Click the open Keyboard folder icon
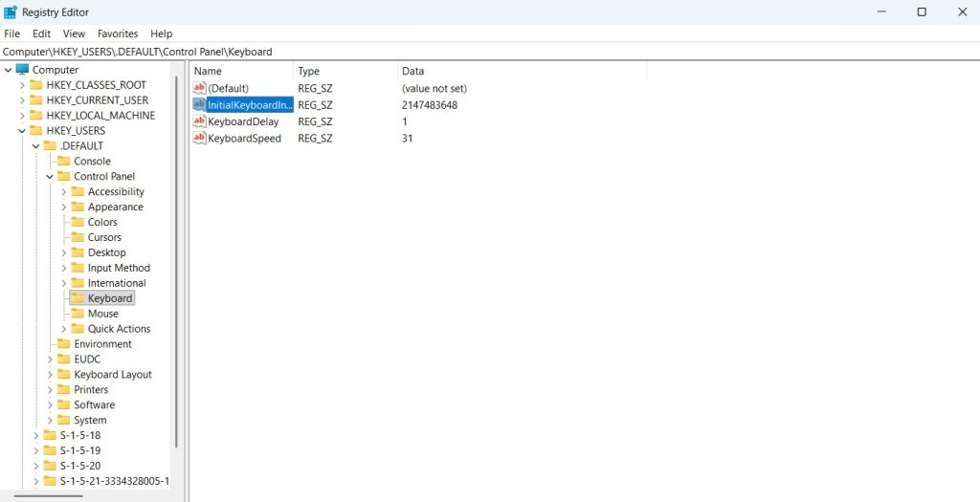This screenshot has width=980, height=502. click(x=78, y=298)
